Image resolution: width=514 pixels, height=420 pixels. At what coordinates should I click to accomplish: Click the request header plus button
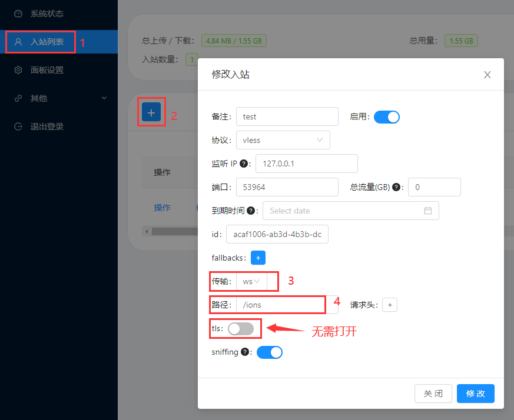coord(390,305)
